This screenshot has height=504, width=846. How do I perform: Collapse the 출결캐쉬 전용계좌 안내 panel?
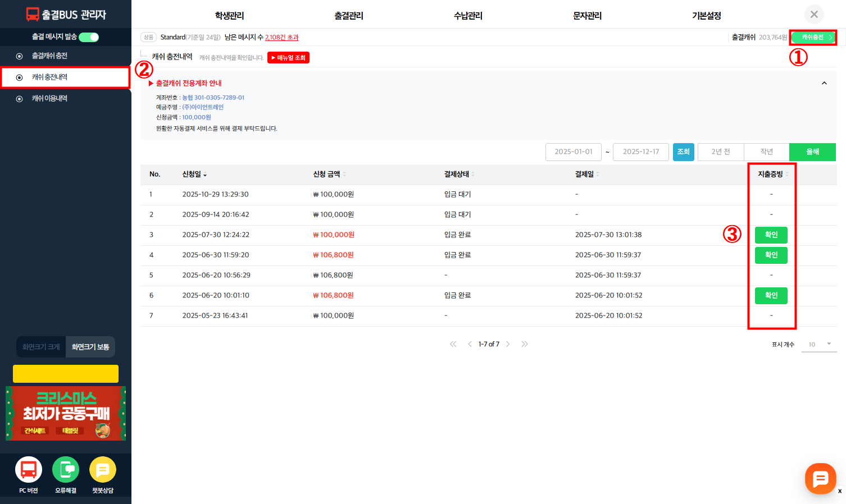pos(824,83)
